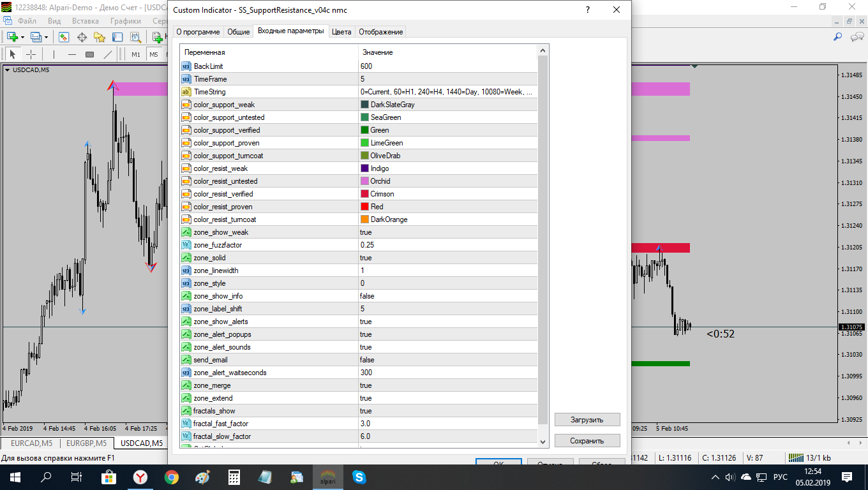Image resolution: width=868 pixels, height=490 pixels.
Task: Click the LimeGreen color swatch for color_support_proven
Action: pos(364,143)
